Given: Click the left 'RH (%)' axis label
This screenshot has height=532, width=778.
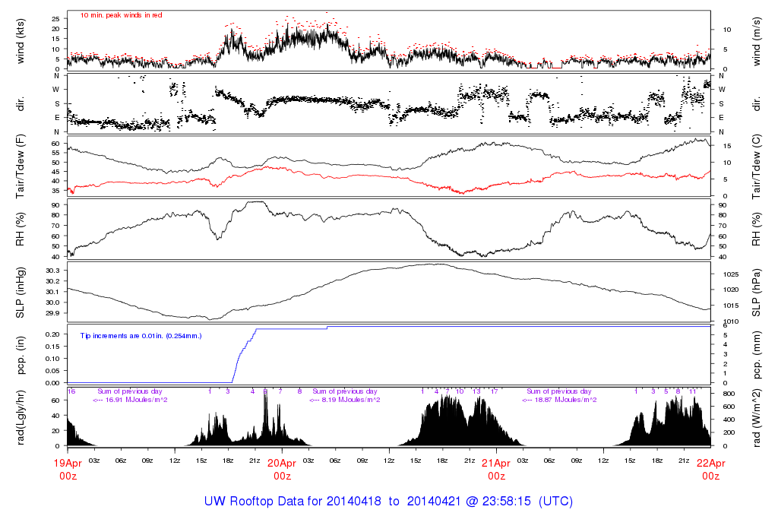Looking at the screenshot, I should (21, 230).
